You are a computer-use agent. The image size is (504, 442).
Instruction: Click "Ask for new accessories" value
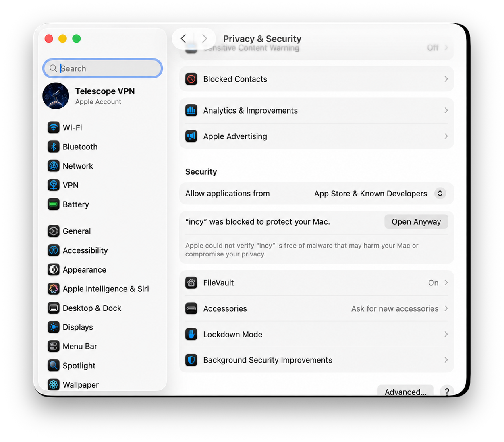pos(395,308)
